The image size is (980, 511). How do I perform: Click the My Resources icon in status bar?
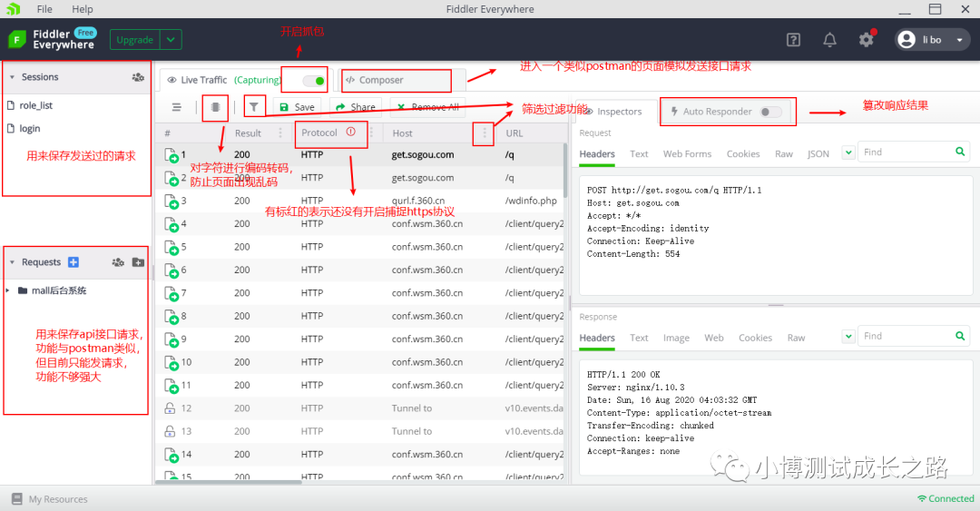tap(17, 499)
